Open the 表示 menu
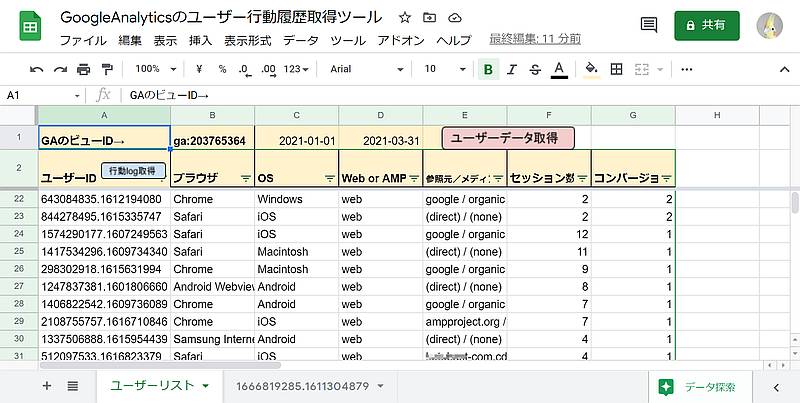 click(165, 40)
